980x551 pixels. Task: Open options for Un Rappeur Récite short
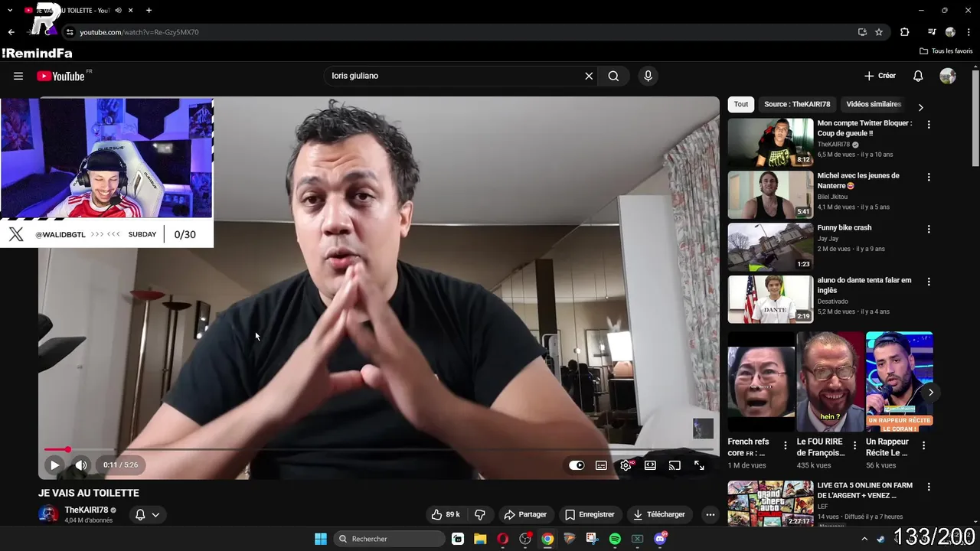click(x=923, y=445)
